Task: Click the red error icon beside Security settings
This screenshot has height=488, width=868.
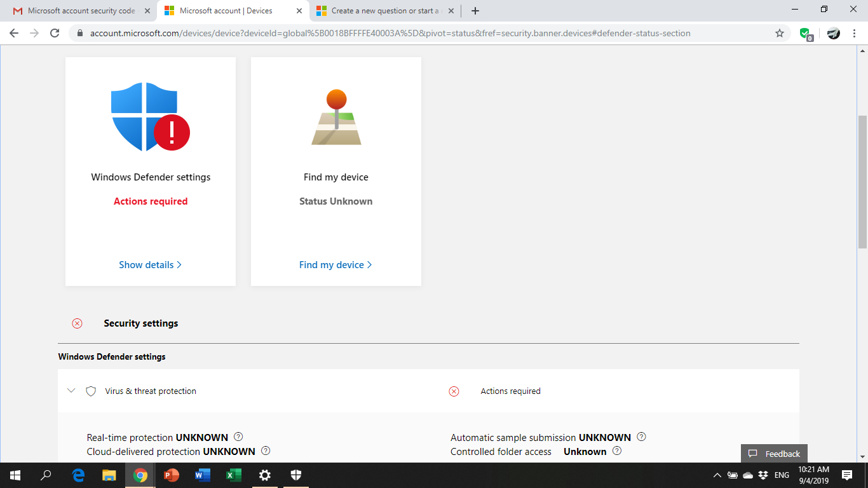Action: 77,323
